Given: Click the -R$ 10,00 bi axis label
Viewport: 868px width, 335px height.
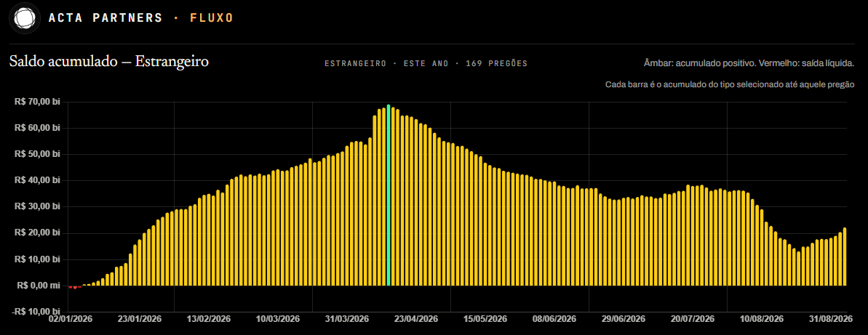Looking at the screenshot, I should click(36, 312).
